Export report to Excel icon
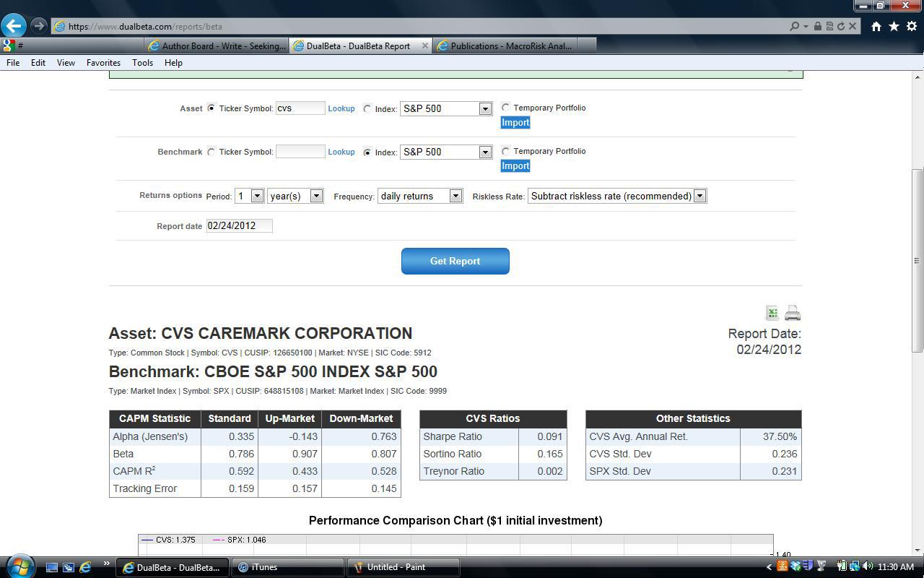 point(772,313)
